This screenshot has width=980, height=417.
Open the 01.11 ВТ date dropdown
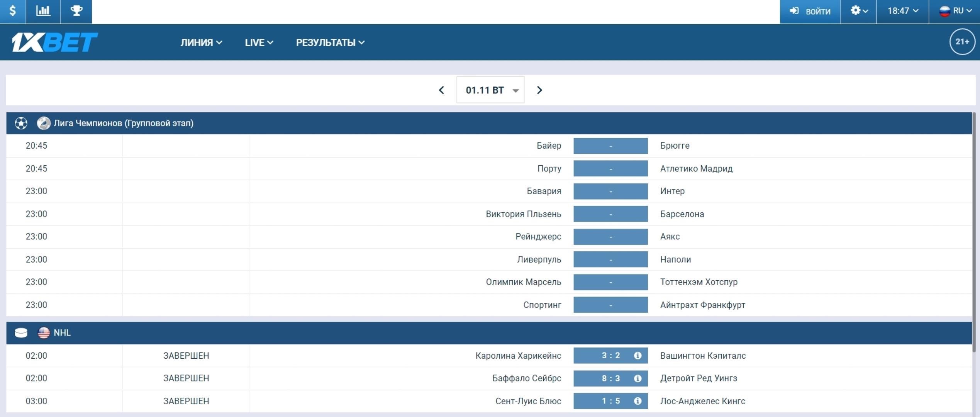[x=490, y=90]
